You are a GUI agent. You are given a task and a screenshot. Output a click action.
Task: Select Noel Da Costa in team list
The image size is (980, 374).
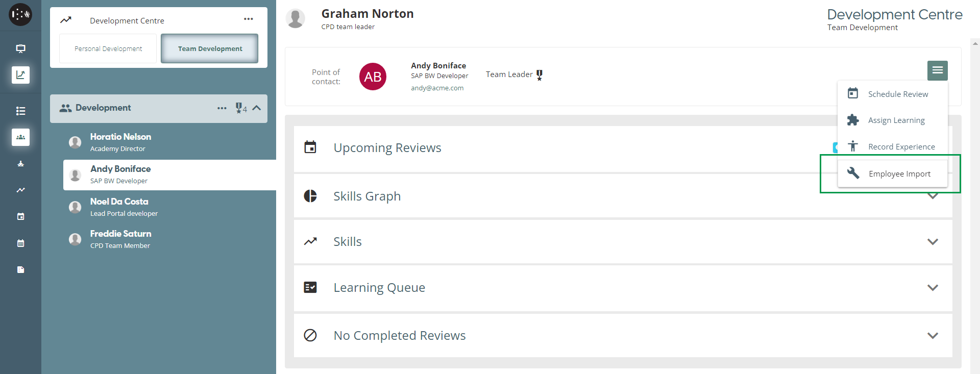coord(119,202)
